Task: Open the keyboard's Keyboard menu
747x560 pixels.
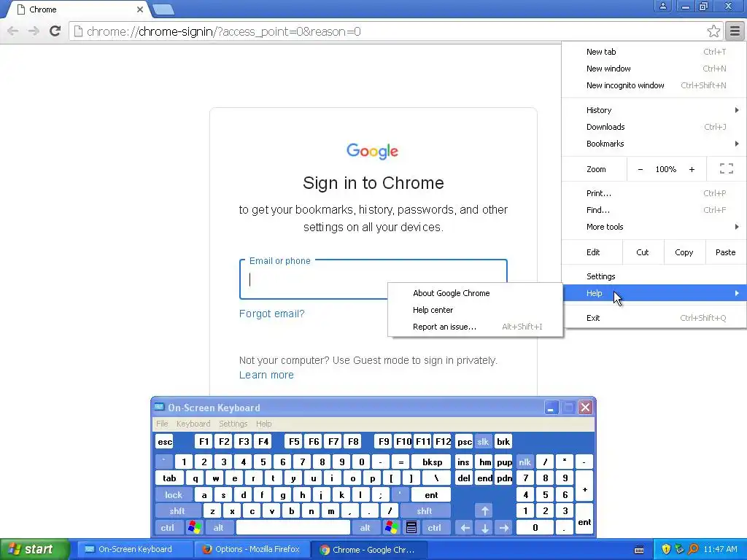Action: 193,424
